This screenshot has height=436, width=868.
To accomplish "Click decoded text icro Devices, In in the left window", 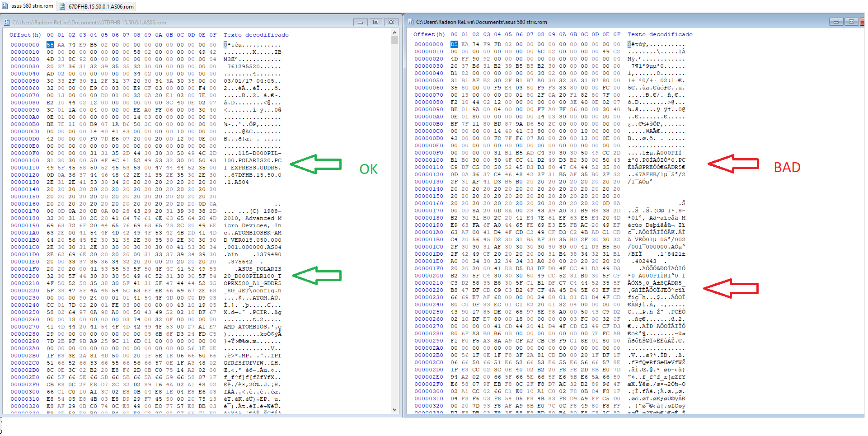I will pos(252,225).
